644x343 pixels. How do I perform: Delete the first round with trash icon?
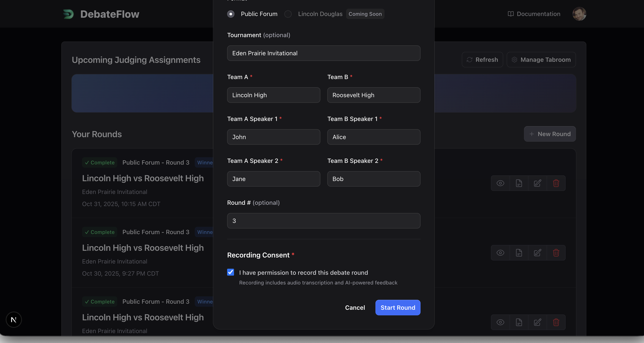click(556, 183)
